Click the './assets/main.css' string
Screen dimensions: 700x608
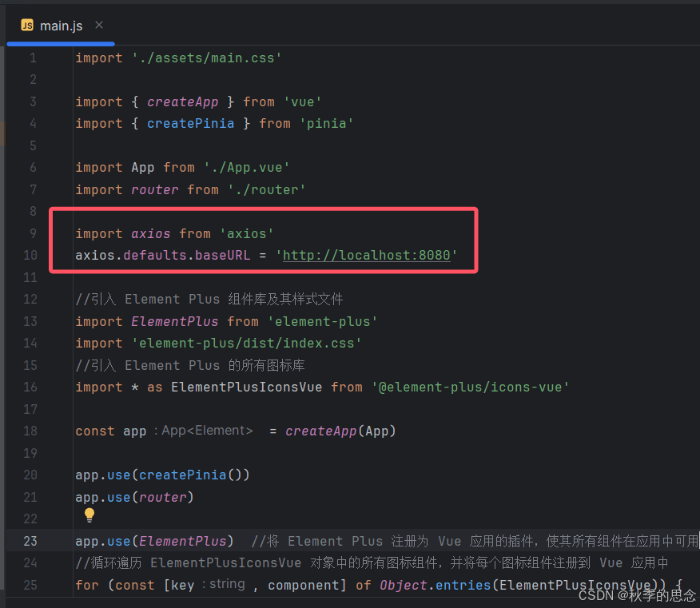[x=207, y=58]
